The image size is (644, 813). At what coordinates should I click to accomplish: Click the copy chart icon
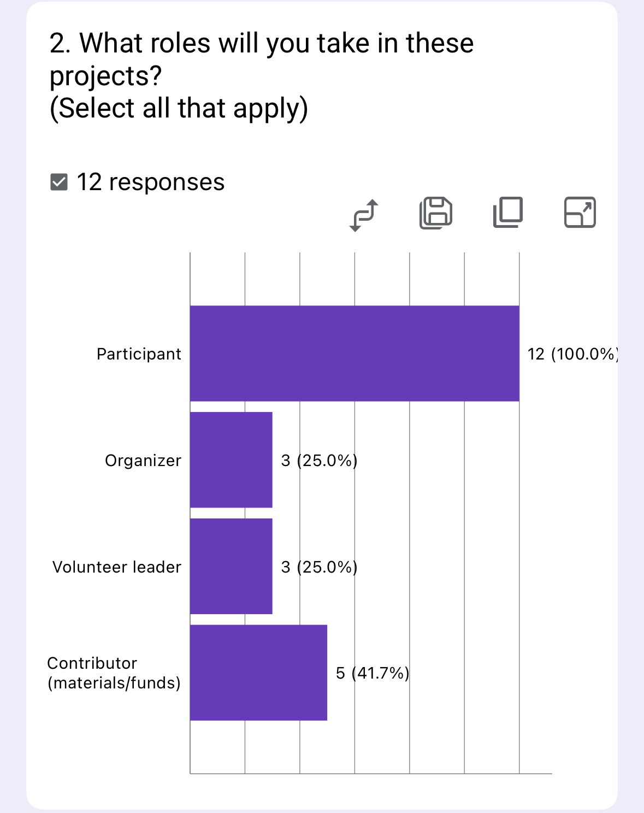(x=508, y=213)
